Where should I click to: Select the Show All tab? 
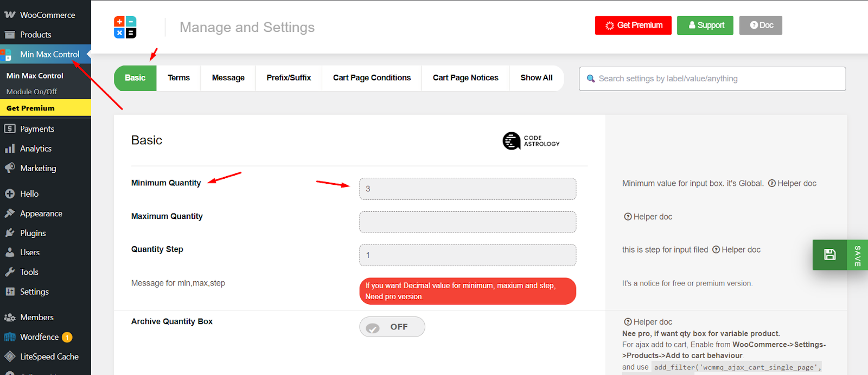(537, 78)
